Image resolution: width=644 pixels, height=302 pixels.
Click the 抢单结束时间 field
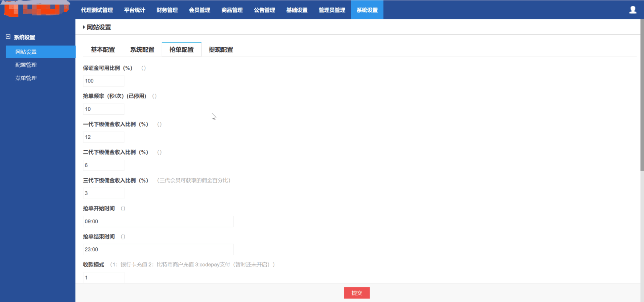158,249
